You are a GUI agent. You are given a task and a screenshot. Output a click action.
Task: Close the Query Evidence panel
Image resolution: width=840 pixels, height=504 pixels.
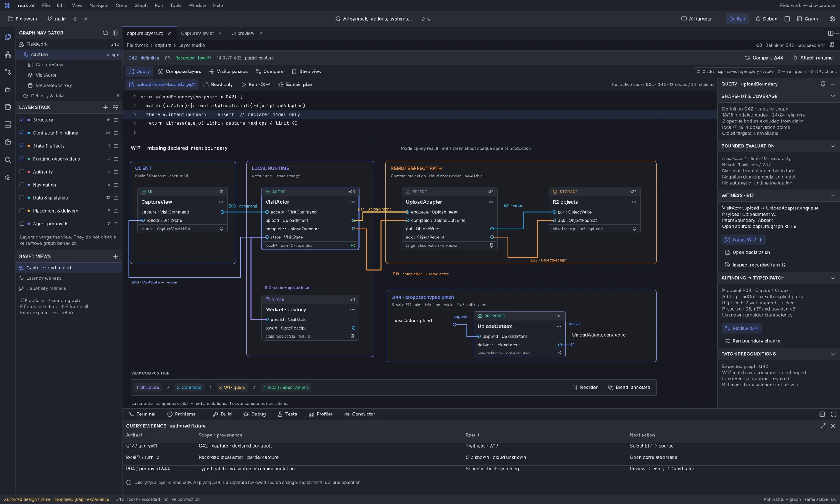coord(833,426)
